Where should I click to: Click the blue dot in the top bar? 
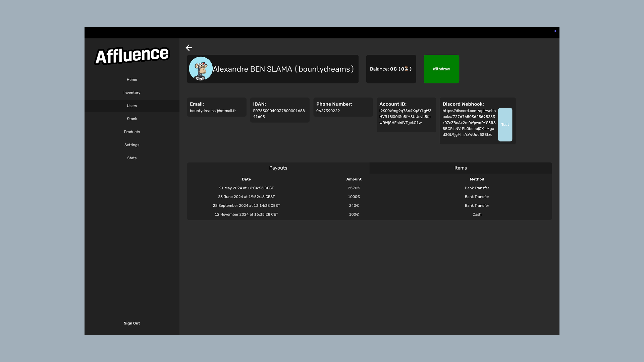point(555,31)
